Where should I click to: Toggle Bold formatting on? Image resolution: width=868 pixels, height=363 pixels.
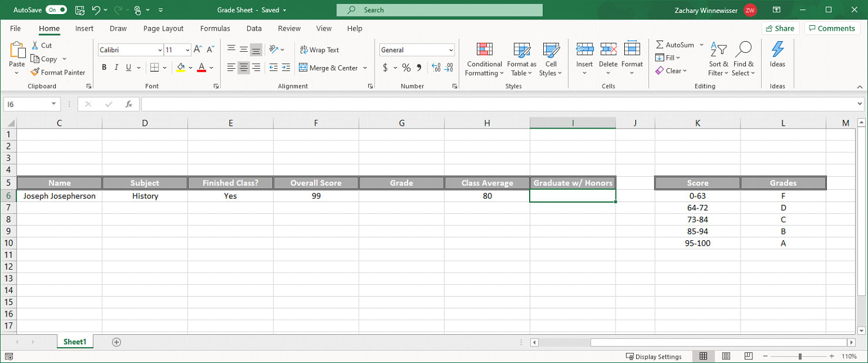[104, 68]
